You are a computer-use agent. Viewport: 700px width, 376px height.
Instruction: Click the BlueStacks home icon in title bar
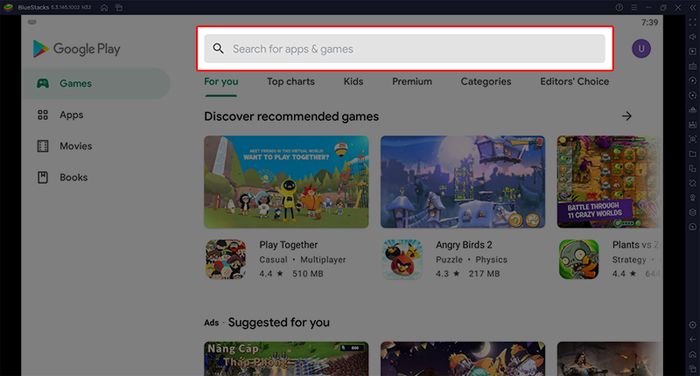click(104, 8)
